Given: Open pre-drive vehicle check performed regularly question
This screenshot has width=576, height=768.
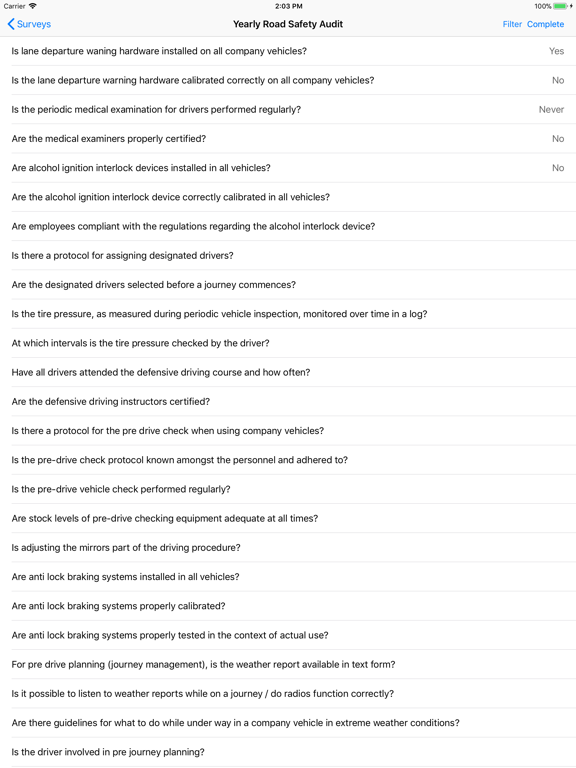Looking at the screenshot, I should point(288,489).
